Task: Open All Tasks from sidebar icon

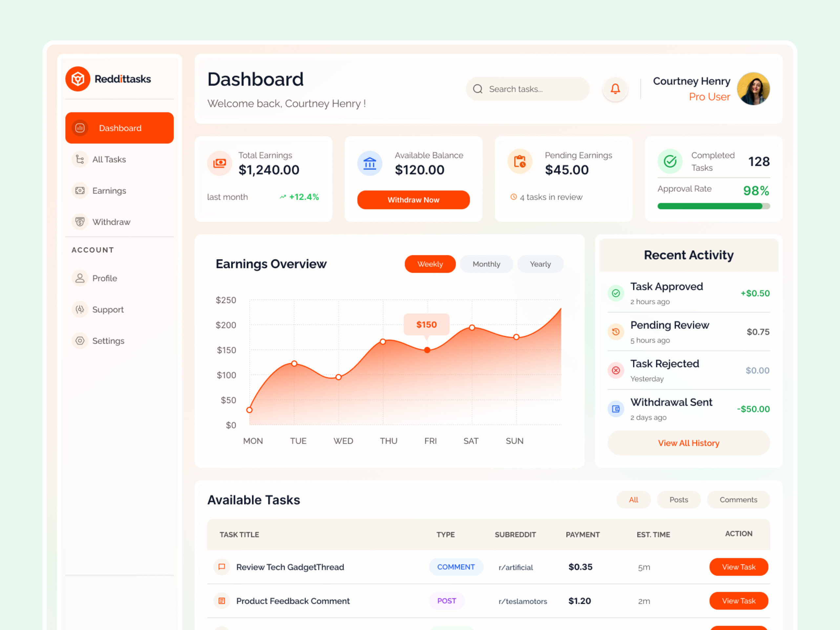Action: [80, 159]
